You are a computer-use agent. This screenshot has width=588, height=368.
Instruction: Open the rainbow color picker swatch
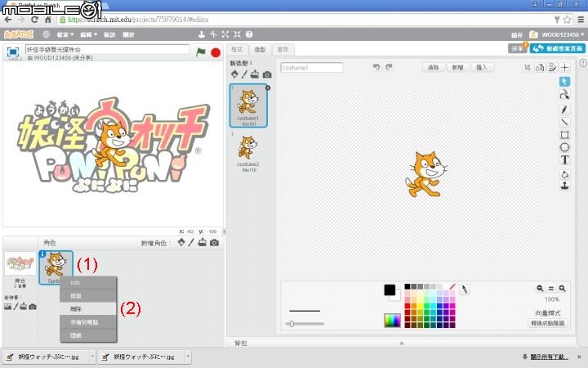pyautogui.click(x=392, y=321)
